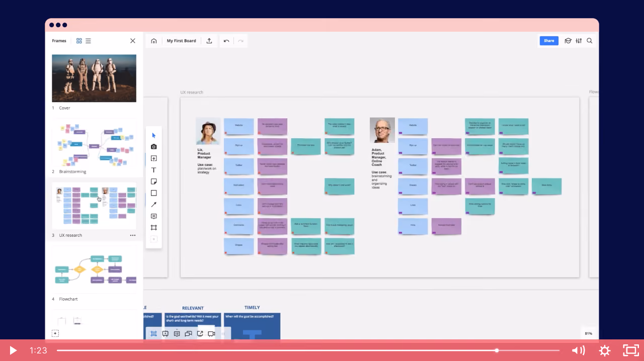
Task: Toggle video fullscreen mode
Action: pos(631,350)
